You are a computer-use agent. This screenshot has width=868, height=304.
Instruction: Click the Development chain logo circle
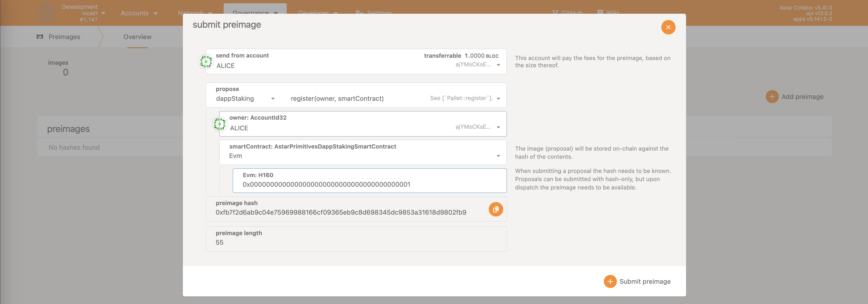click(46, 13)
